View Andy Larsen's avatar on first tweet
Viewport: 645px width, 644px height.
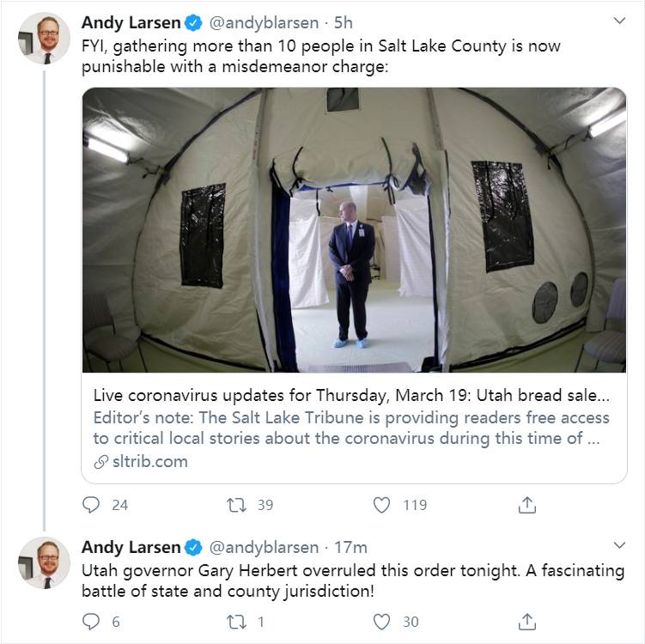44,39
